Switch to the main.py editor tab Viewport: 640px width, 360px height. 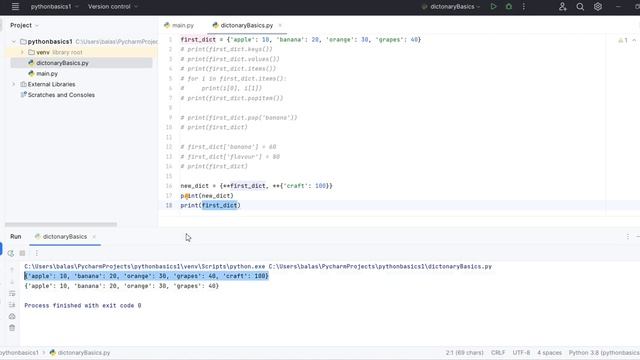[179, 25]
